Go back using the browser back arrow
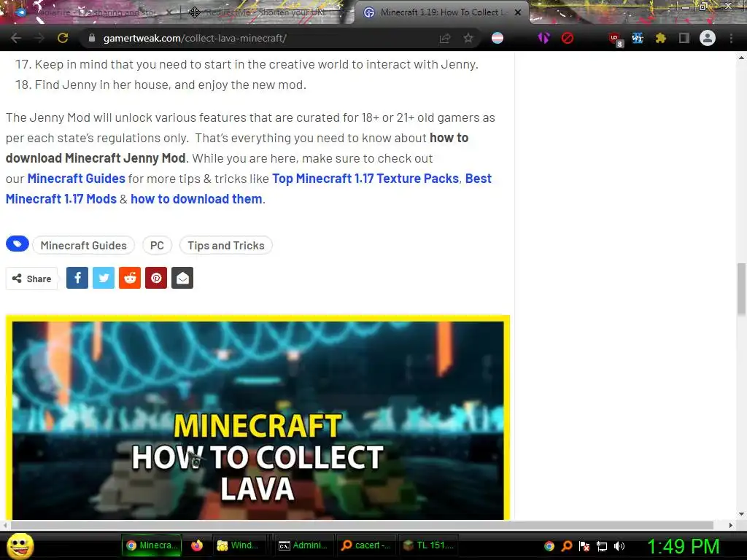Image resolution: width=747 pixels, height=560 pixels. coord(16,38)
